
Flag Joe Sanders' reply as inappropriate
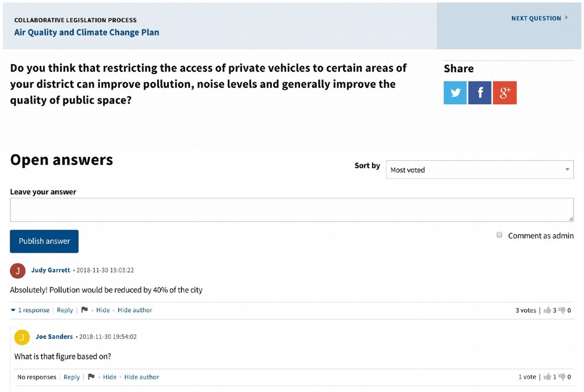(x=91, y=377)
